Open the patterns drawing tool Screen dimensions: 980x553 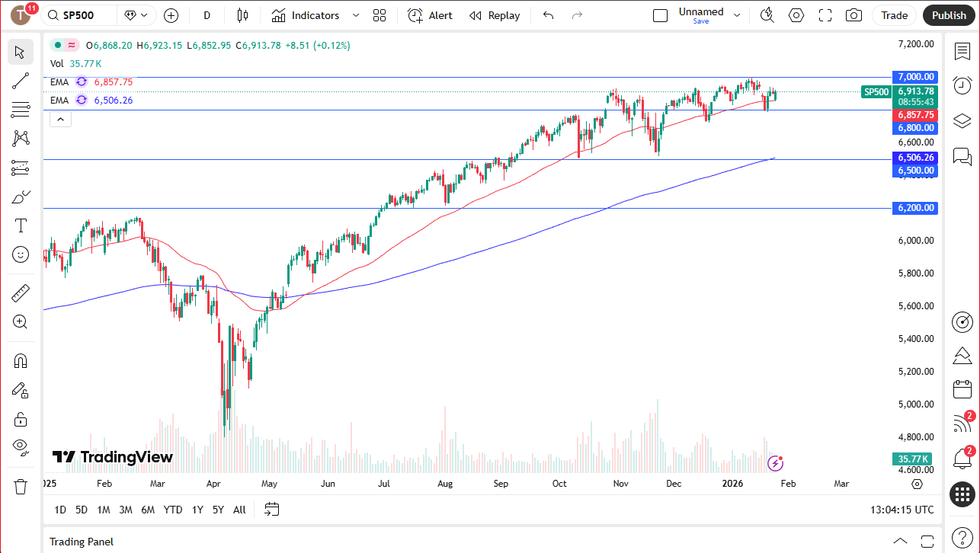pyautogui.click(x=21, y=138)
